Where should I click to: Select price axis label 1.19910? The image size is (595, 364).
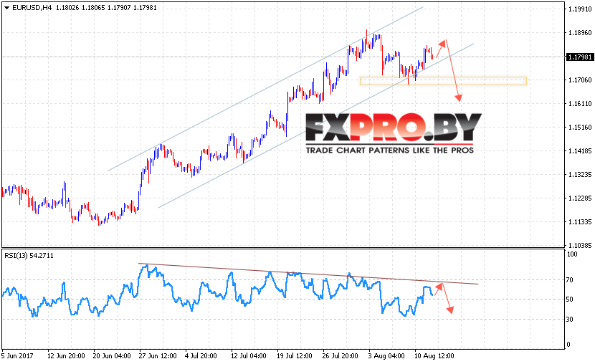tap(580, 9)
